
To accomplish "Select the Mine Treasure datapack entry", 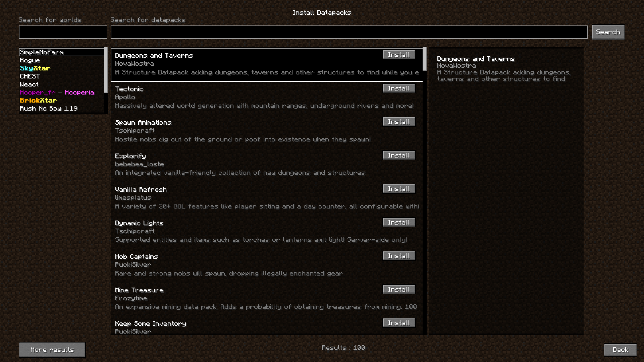I will 240,298.
